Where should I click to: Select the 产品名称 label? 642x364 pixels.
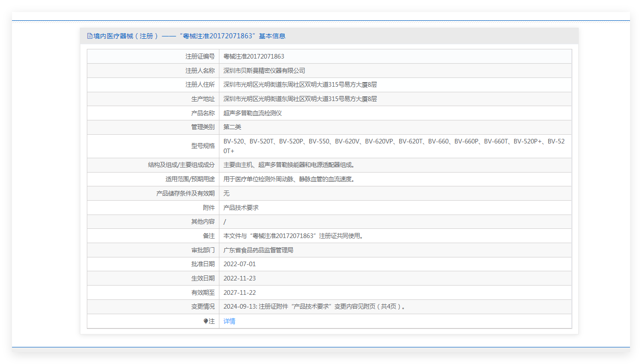point(203,113)
